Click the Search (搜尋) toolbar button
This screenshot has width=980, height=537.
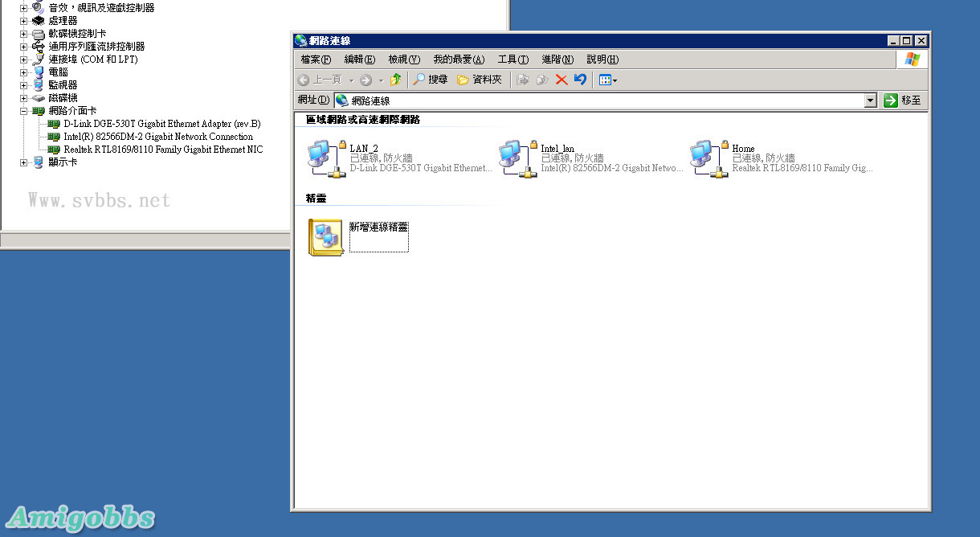pyautogui.click(x=431, y=80)
